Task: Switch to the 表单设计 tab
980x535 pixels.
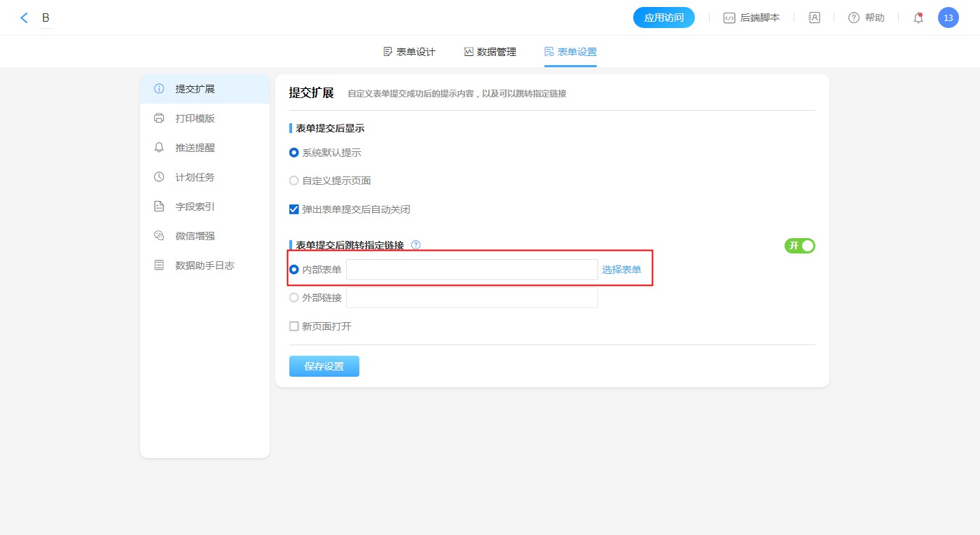Action: (x=409, y=52)
